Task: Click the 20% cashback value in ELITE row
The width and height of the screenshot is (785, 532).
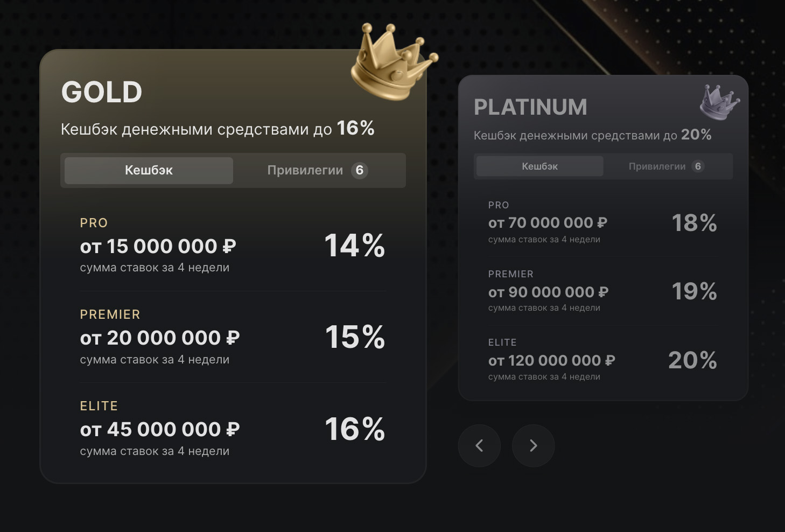Action: pyautogui.click(x=692, y=360)
